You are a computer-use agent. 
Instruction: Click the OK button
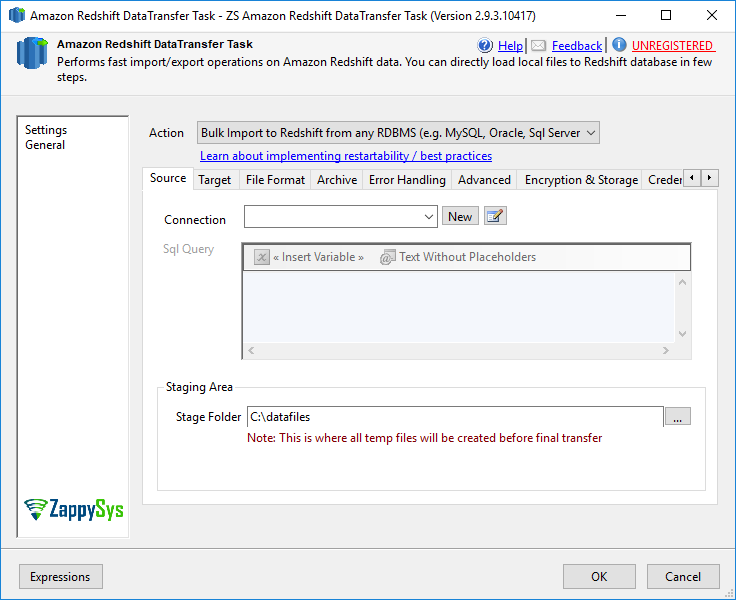[599, 577]
